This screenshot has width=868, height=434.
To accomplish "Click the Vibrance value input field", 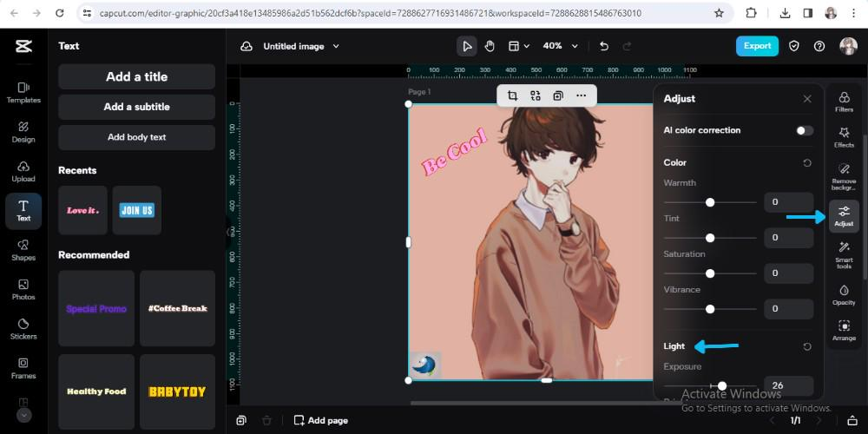I will coord(789,308).
